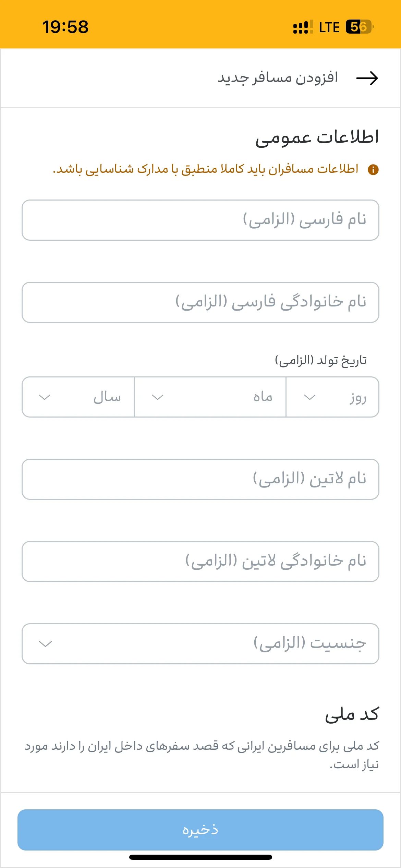Tap the chevron in the جنسیت field
The image size is (401, 868).
coord(46,644)
